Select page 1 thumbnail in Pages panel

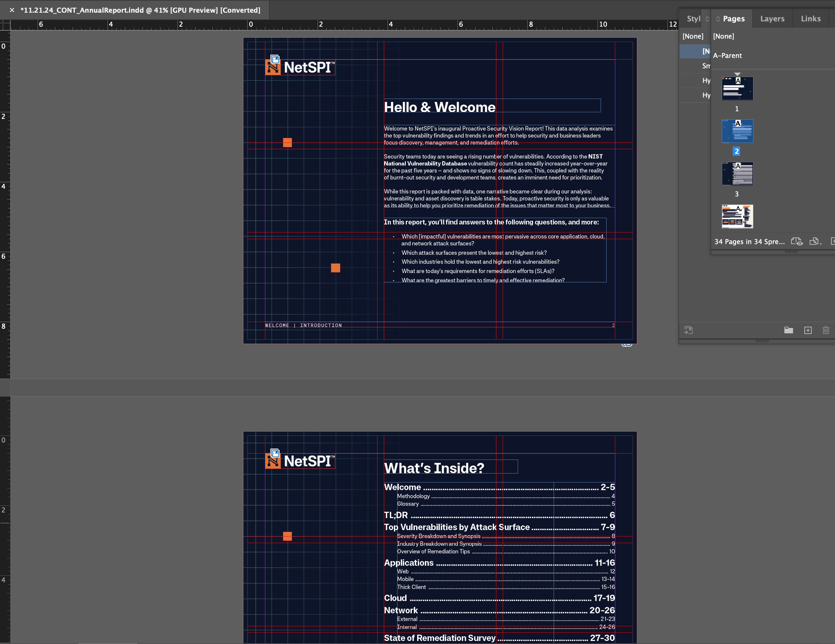pos(737,88)
